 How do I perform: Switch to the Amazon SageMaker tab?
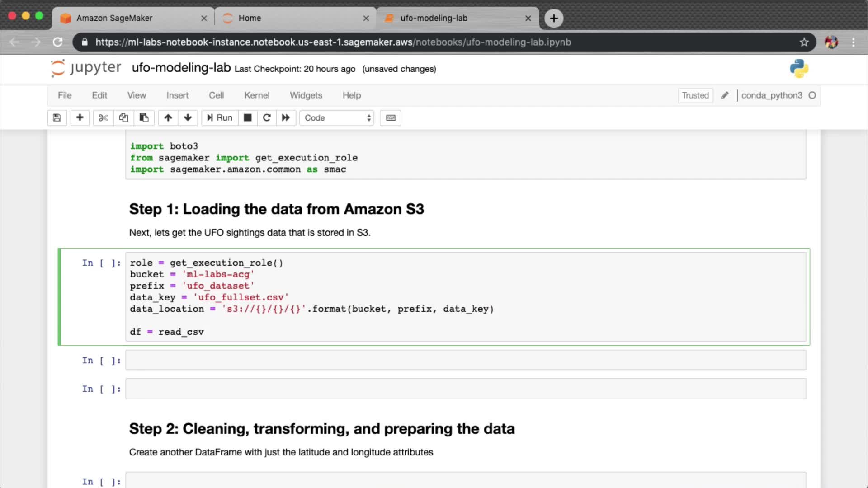114,18
